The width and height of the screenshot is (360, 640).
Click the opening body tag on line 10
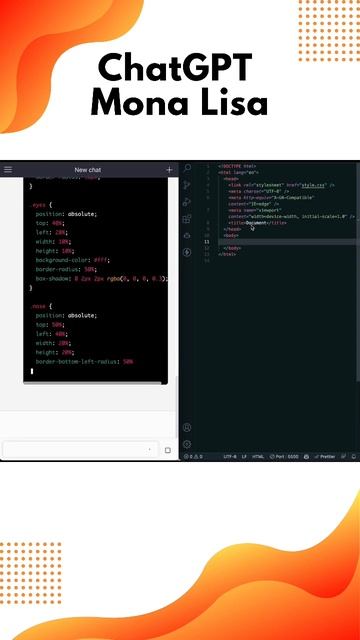[231, 236]
